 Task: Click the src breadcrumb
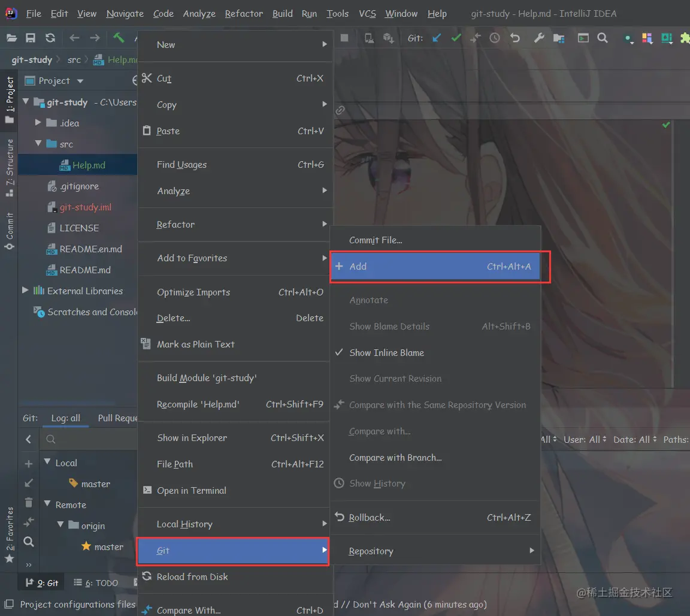click(x=74, y=59)
